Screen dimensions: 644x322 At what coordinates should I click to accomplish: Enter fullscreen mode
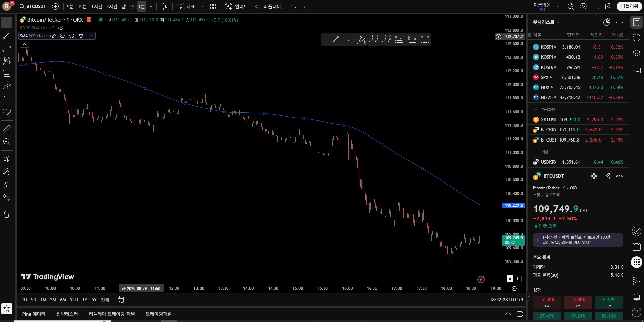[x=596, y=6]
